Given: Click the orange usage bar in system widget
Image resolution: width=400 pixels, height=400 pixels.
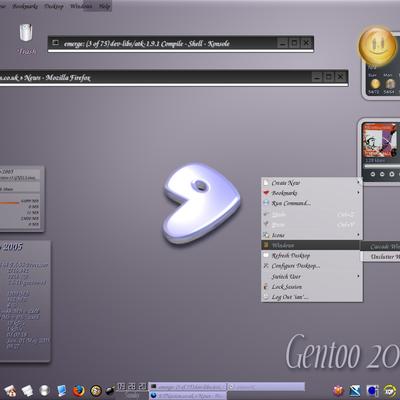Looking at the screenshot, I should [10, 202].
